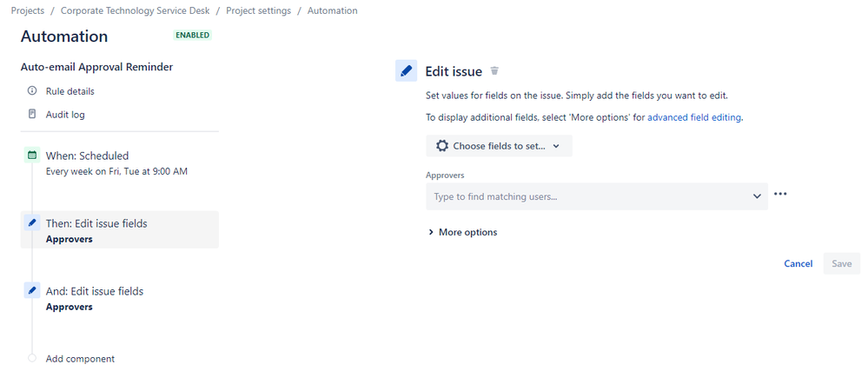Go to Project settings breadcrumb

(x=259, y=10)
